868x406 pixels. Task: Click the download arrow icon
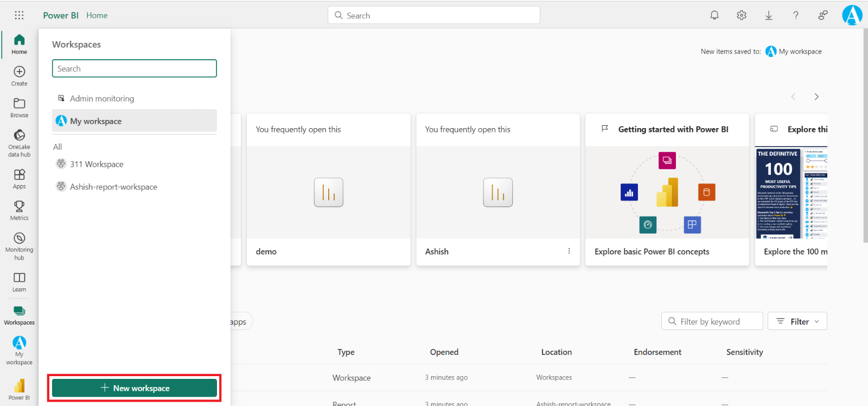click(769, 15)
